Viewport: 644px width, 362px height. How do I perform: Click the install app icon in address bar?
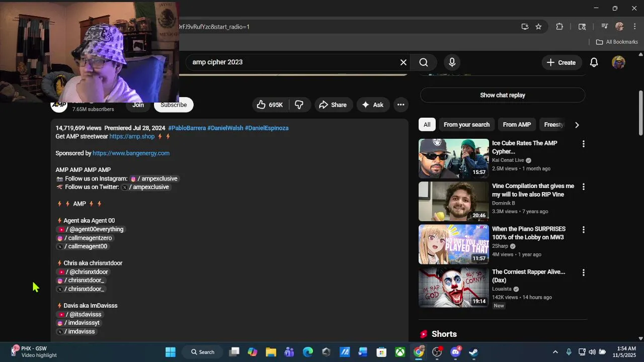click(x=525, y=27)
